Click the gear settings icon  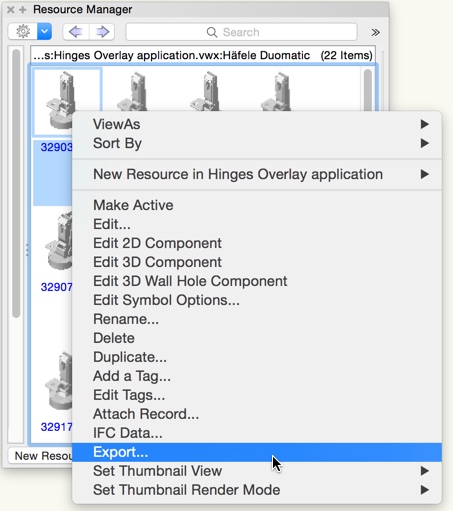[x=23, y=32]
